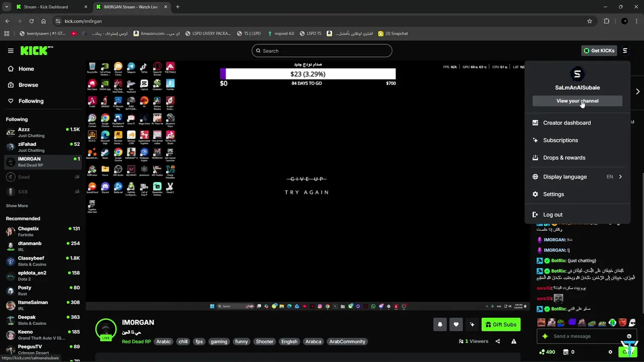The width and height of the screenshot is (644, 362).
Task: Click the Arabic tag
Action: [164, 341]
